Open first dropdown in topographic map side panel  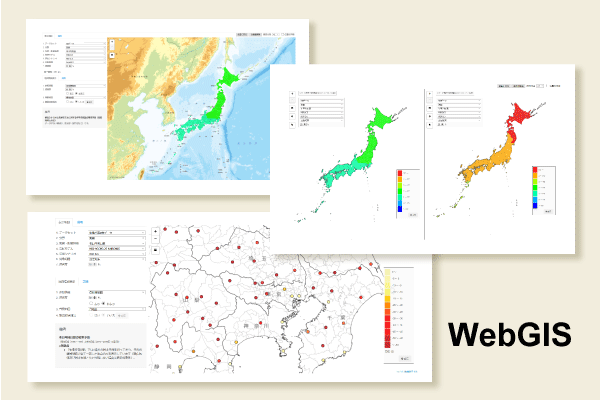(84, 44)
